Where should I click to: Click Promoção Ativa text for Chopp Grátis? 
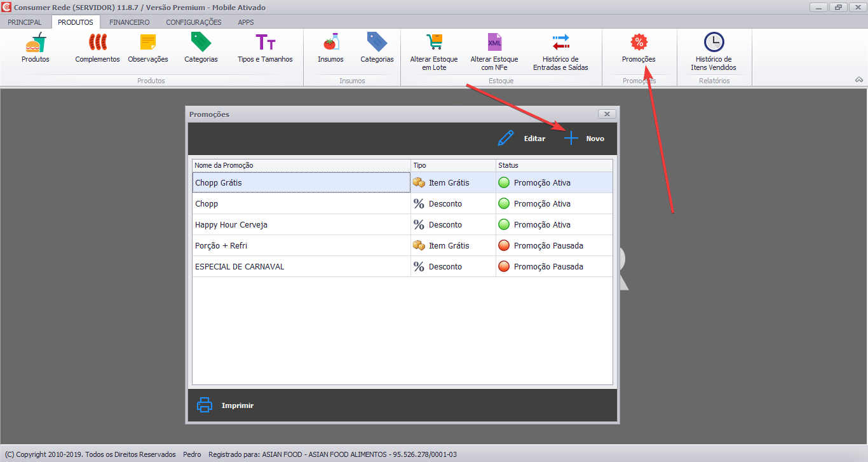[542, 183]
